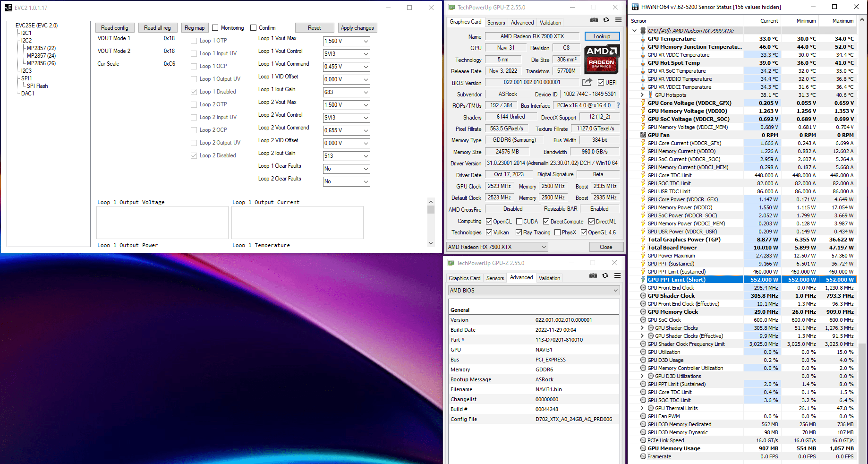Open the Loop 1 Vout Control SVI3 dropdown
The height and width of the screenshot is (464, 868).
[347, 54]
